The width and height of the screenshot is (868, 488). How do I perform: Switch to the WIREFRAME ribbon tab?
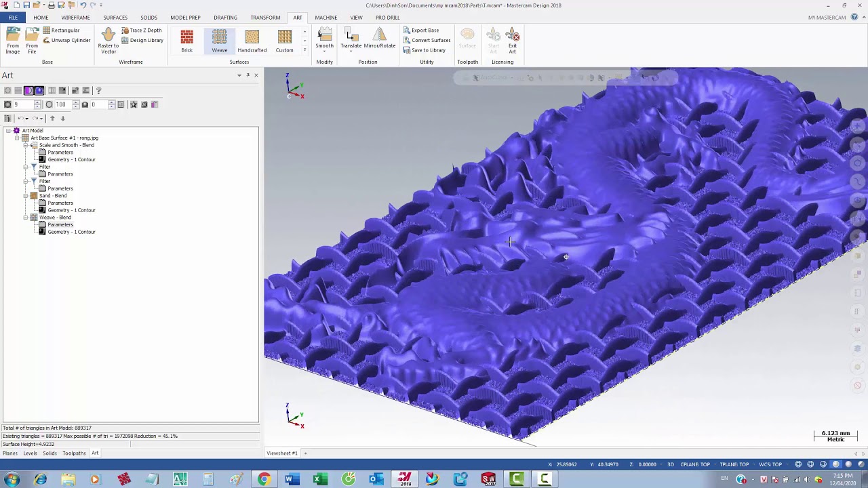[75, 18]
